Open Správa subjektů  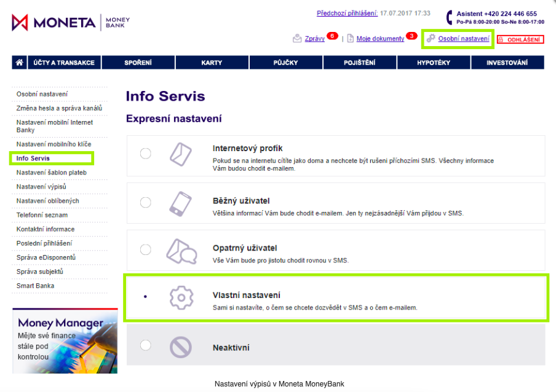[x=40, y=272]
